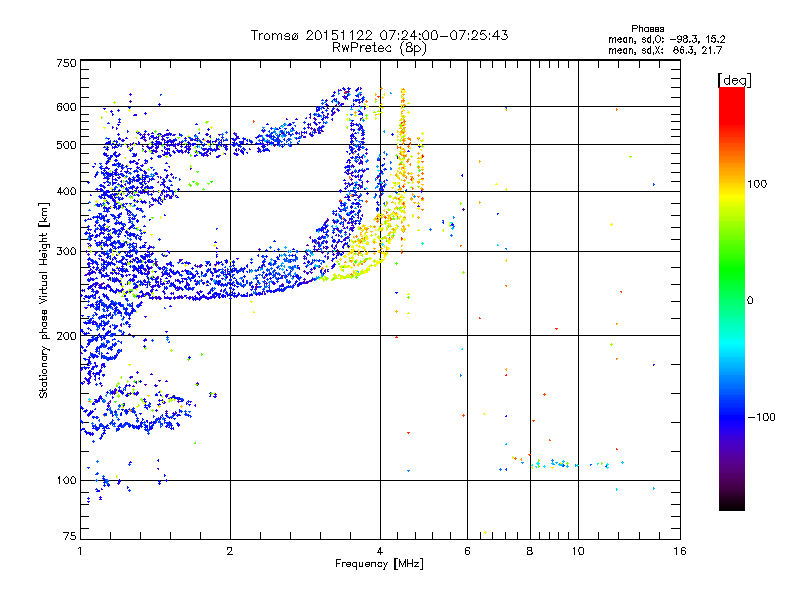Click the y-axis tick label '100'
This screenshot has width=800, height=600.
(x=66, y=481)
